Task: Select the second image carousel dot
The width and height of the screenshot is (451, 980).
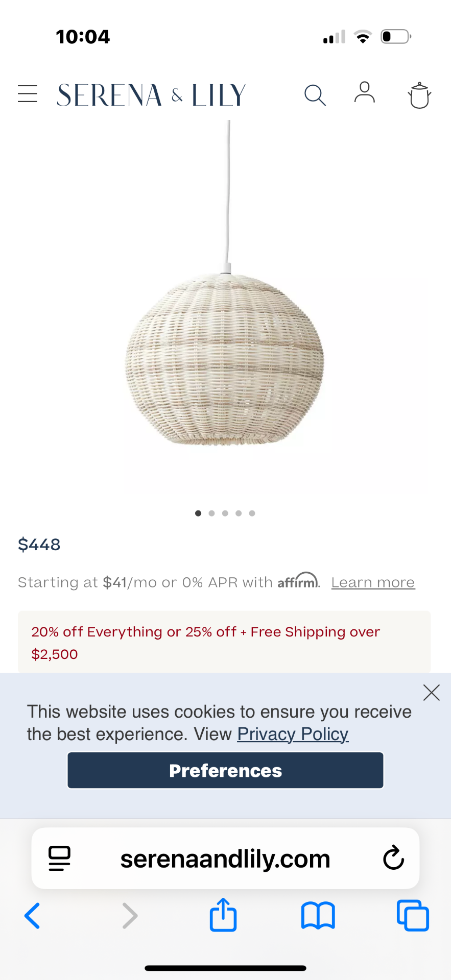Action: coord(211,513)
